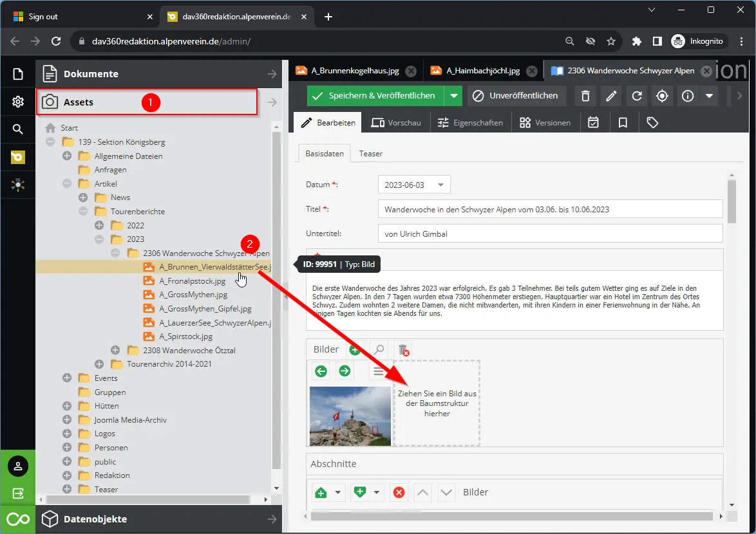This screenshot has height=534, width=756.
Task: Open dropdown arrow beside Speichern & Veröffentlichen
Action: coord(454,96)
